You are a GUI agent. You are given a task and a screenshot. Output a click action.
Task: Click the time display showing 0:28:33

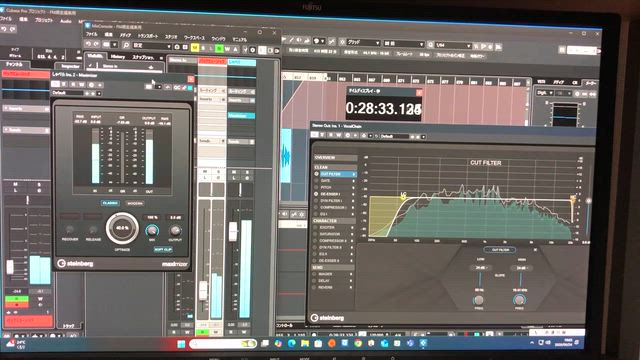pyautogui.click(x=383, y=109)
